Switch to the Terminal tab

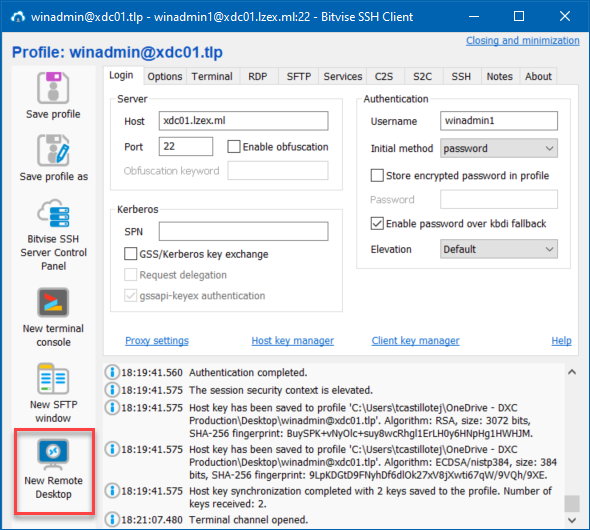pyautogui.click(x=212, y=76)
